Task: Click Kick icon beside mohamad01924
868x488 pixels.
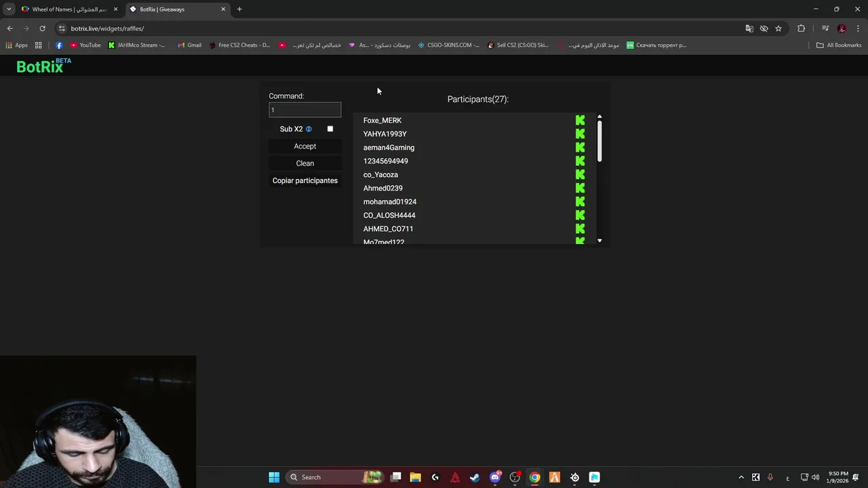Action: coord(580,202)
